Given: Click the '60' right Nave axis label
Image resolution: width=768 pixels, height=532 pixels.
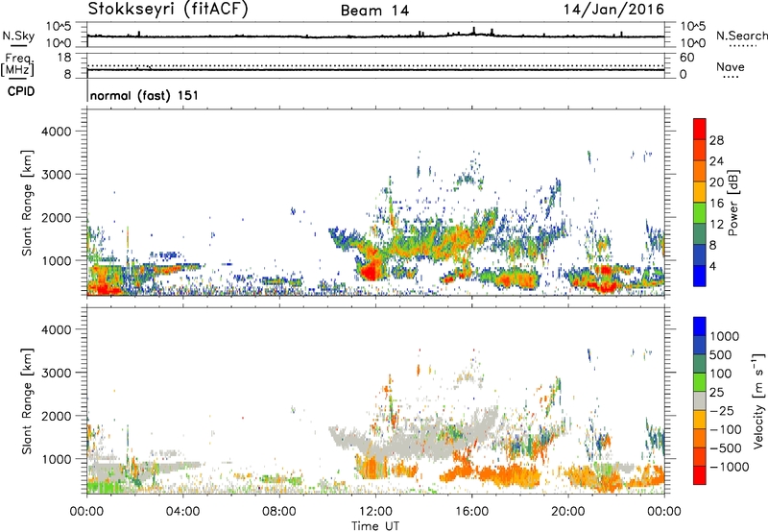Looking at the screenshot, I should point(686,58).
